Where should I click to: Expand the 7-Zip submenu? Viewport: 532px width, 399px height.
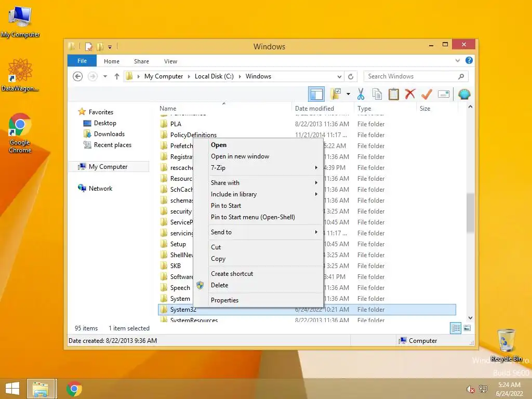coord(258,168)
